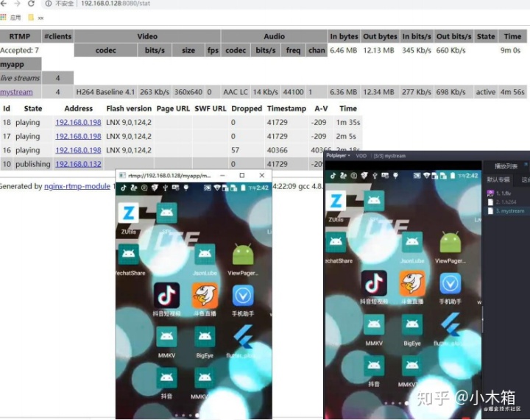Viewport: 530px width, 420px height.
Task: Open address link for client Id 18
Action: [x=78, y=123]
